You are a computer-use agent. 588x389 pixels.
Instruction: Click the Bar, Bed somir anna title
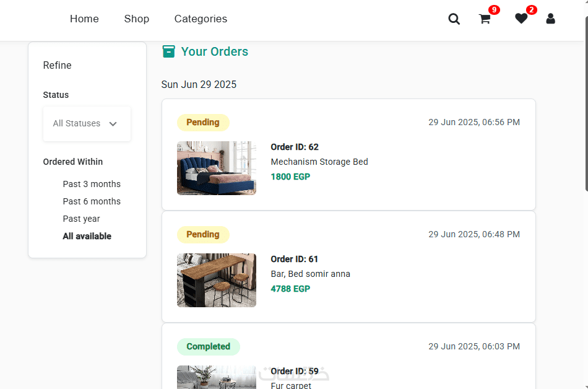pyautogui.click(x=310, y=274)
